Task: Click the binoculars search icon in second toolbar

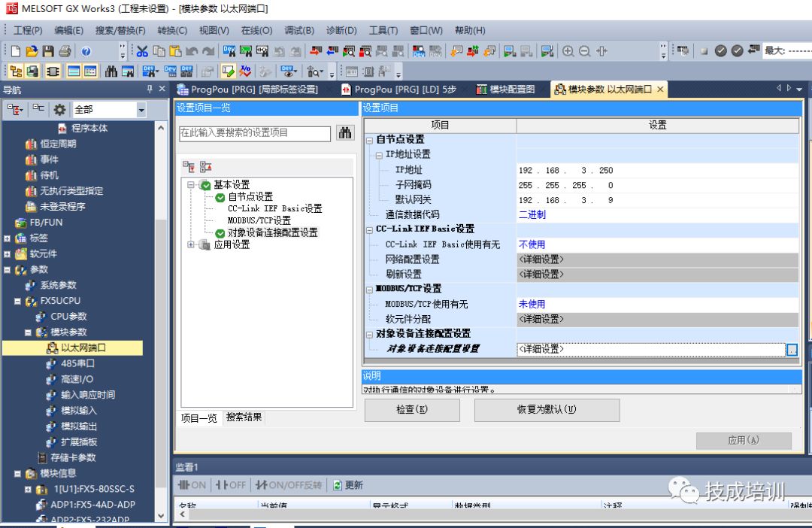Action: coord(111,71)
